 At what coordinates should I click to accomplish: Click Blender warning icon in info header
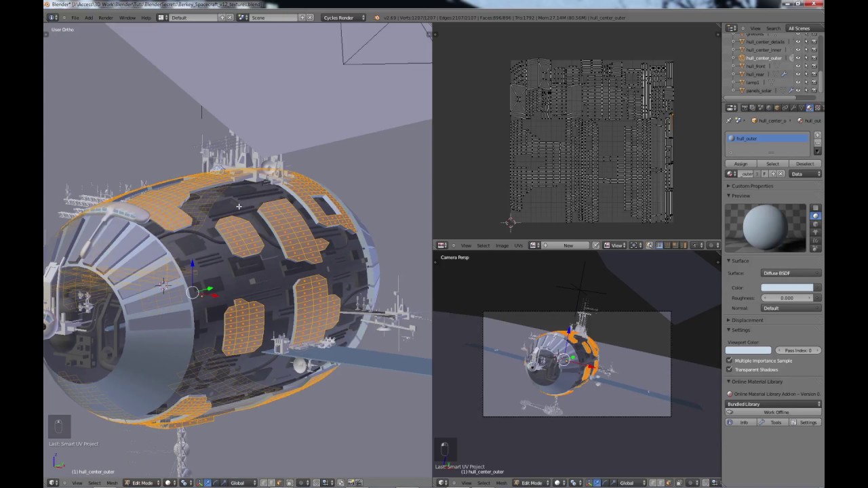(x=377, y=18)
